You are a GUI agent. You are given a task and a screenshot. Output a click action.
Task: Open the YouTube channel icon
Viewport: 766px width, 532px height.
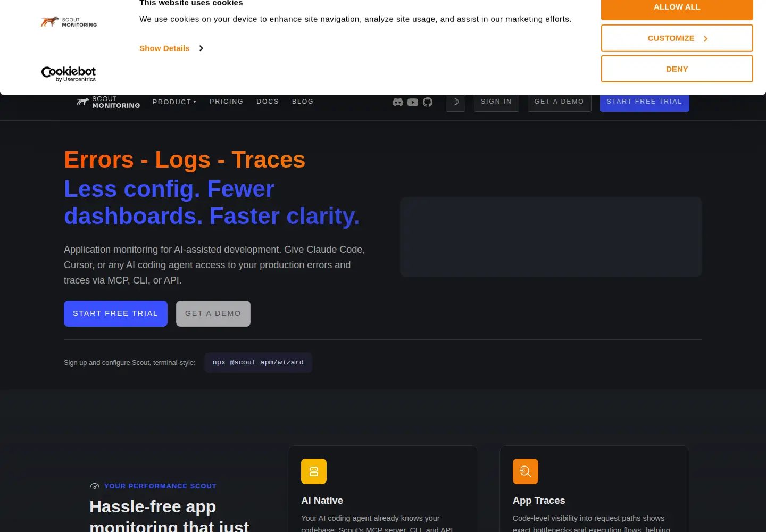click(413, 102)
